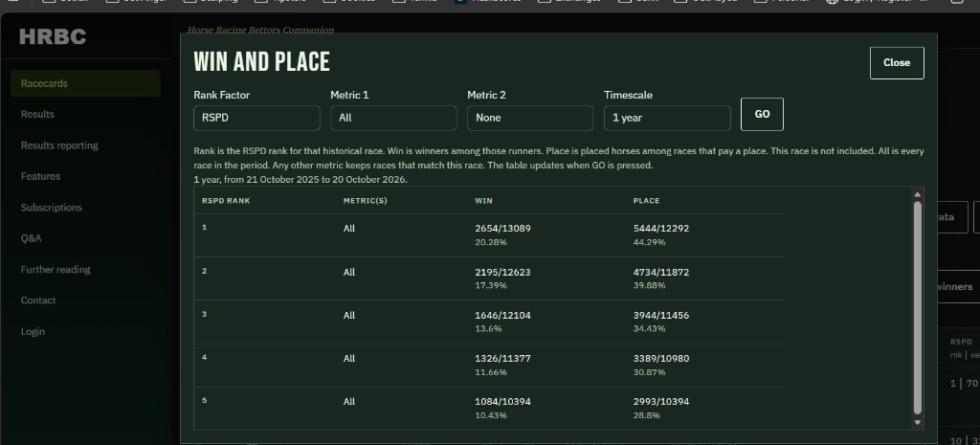The image size is (980, 445).
Task: Click the RSPD RANK column header
Action: coord(226,201)
